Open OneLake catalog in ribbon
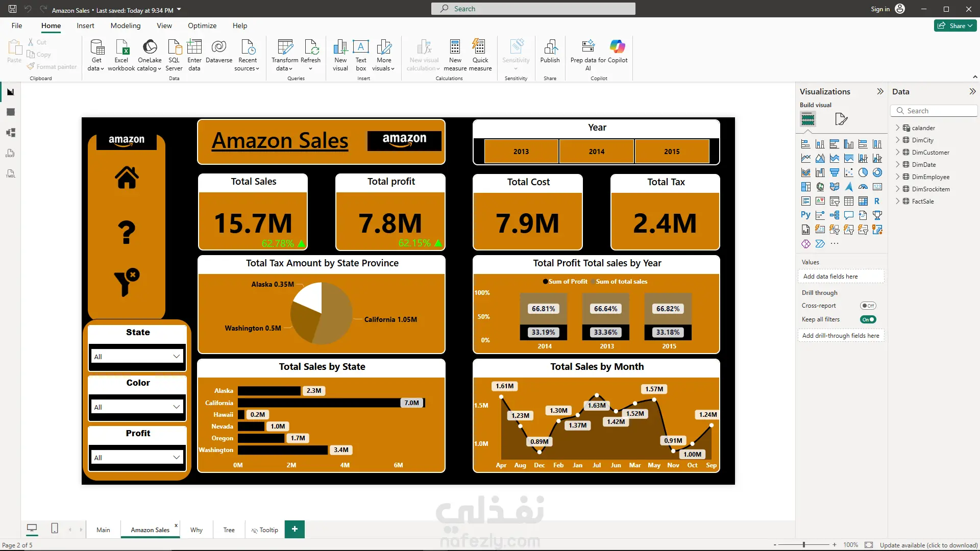The width and height of the screenshot is (980, 551). [x=150, y=55]
